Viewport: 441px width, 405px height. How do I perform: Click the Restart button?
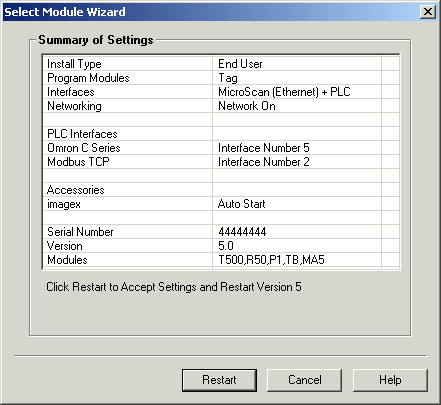pyautogui.click(x=219, y=380)
